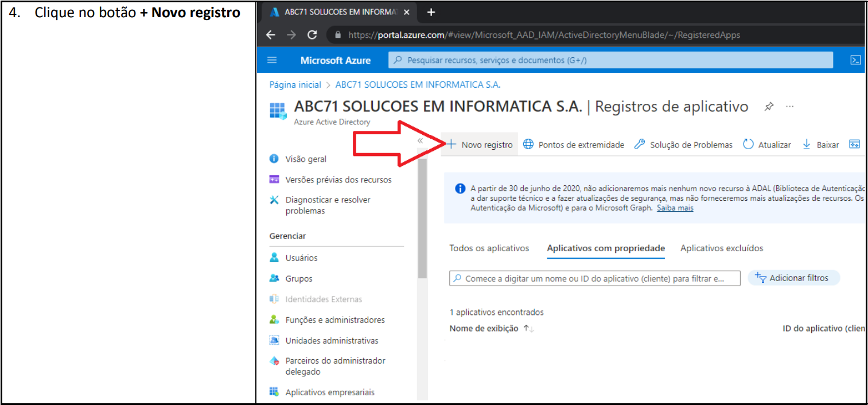Select the Aplicativos com propriedade tab
868x405 pixels.
coord(606,248)
